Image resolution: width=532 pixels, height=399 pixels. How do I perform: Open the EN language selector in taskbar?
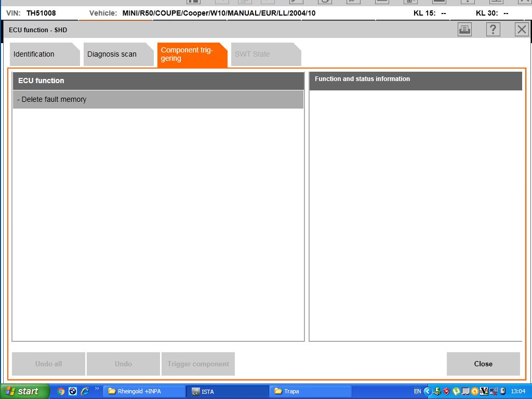point(417,391)
